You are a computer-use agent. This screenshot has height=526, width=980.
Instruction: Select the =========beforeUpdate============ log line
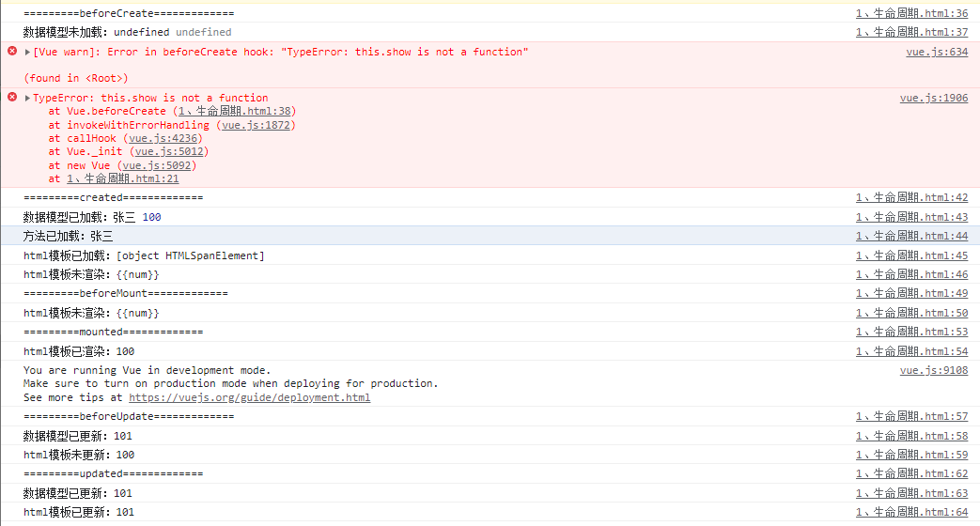129,417
